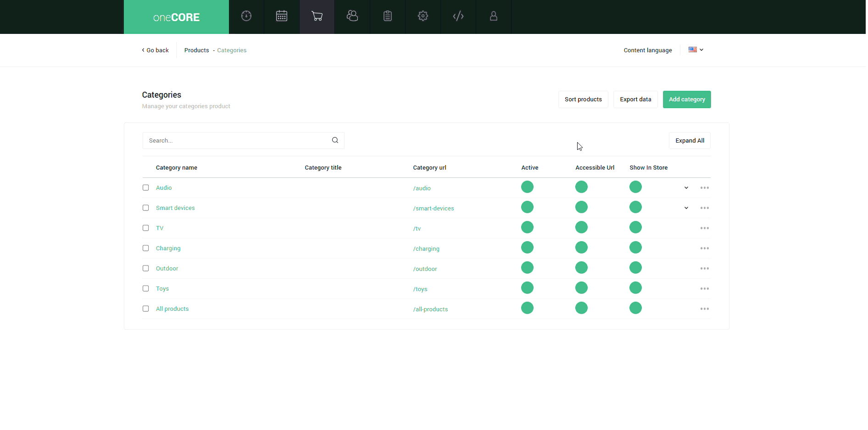
Task: Select the Smart devices row checkbox
Action: click(146, 208)
